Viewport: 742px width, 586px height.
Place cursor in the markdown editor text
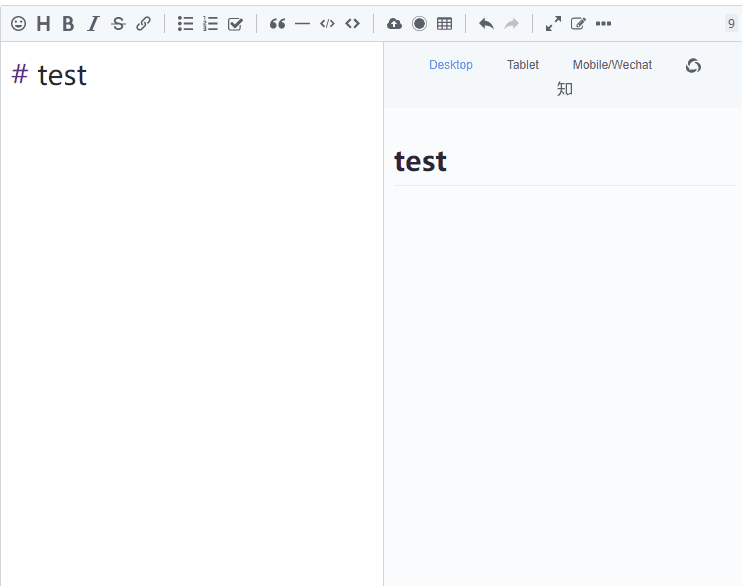(x=62, y=75)
